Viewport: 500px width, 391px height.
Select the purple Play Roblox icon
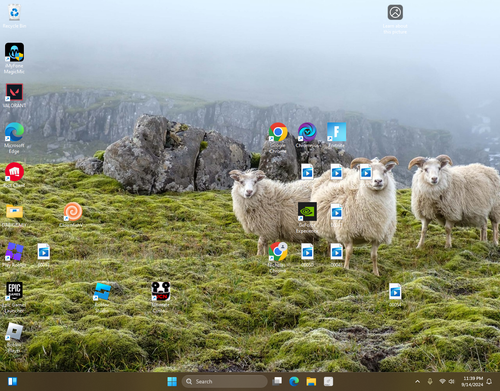14,252
